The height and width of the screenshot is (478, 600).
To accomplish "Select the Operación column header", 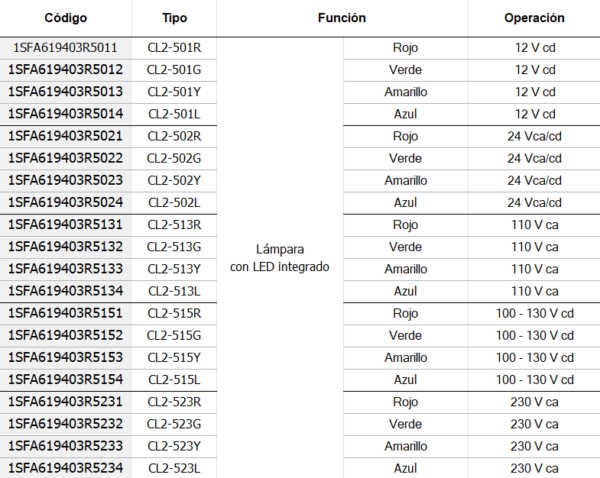I will pyautogui.click(x=535, y=18).
